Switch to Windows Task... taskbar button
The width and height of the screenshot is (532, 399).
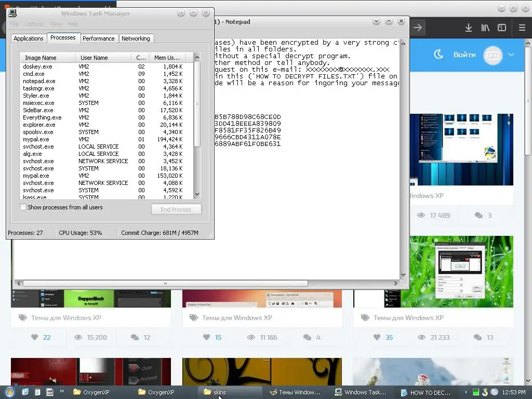[361, 392]
